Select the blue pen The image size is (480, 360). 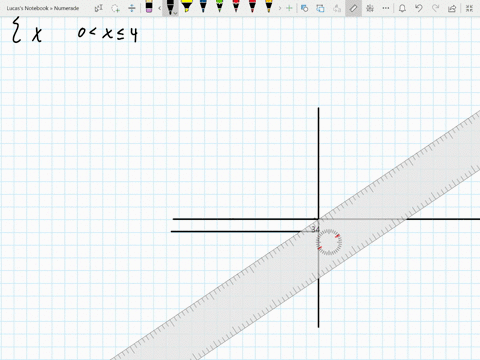coord(203,6)
